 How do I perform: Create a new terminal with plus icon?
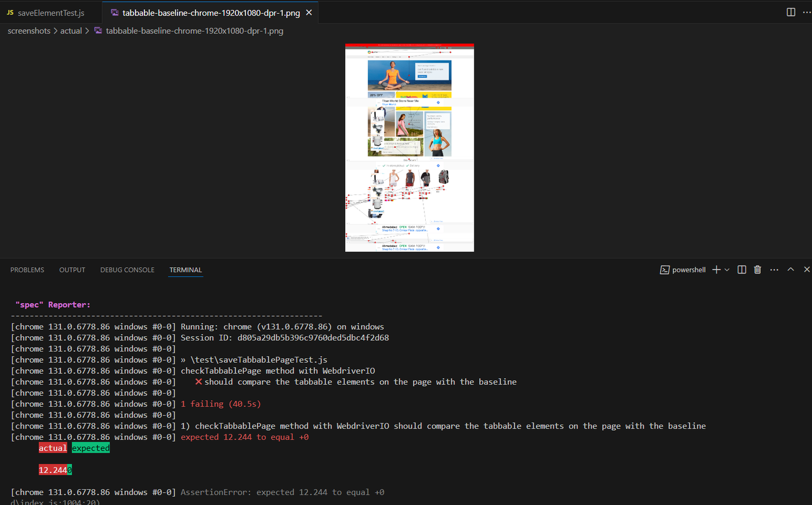[x=716, y=270]
